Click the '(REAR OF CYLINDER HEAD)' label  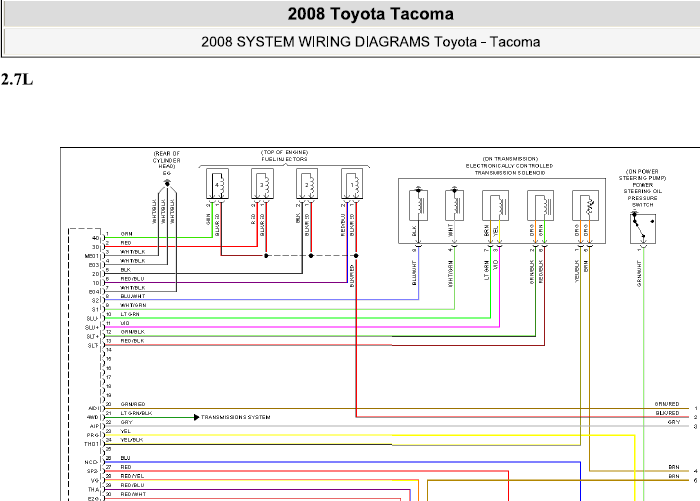click(x=167, y=160)
